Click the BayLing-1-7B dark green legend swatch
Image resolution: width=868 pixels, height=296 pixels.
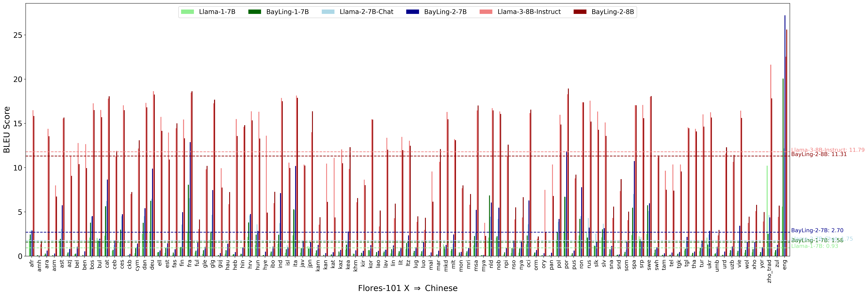[x=255, y=12]
